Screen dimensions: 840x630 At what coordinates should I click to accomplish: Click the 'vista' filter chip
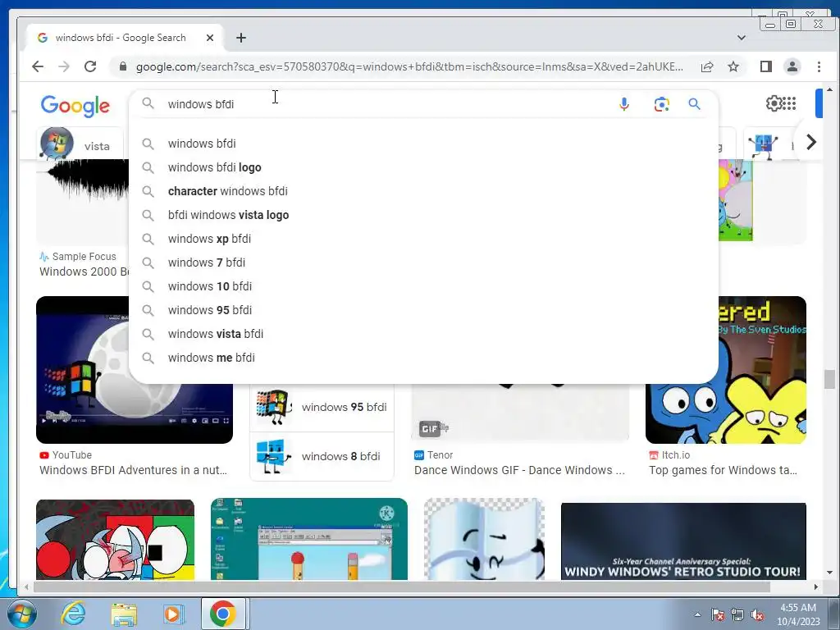80,144
